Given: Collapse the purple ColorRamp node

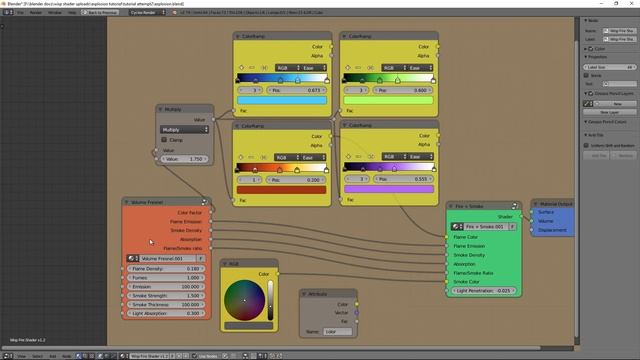Looking at the screenshot, I should coord(344,125).
